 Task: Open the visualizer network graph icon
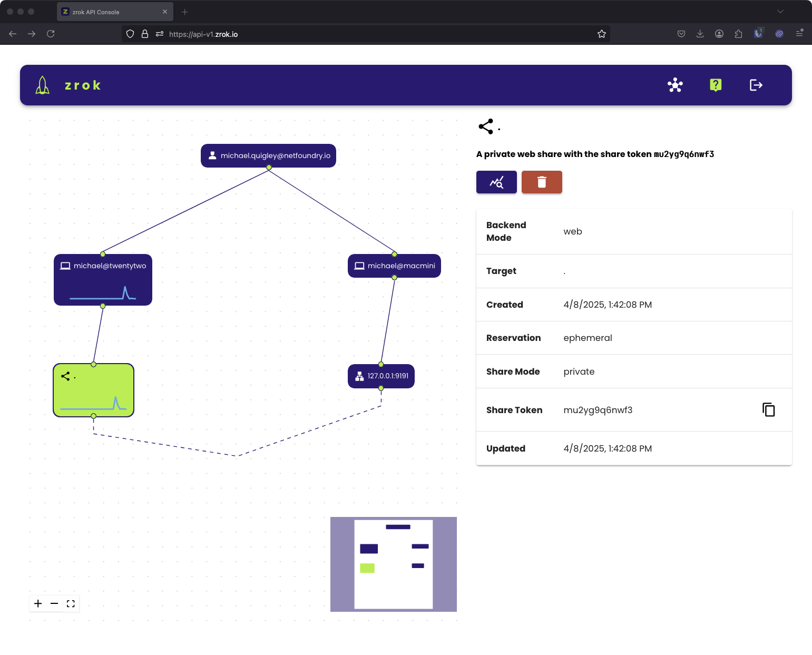click(675, 85)
